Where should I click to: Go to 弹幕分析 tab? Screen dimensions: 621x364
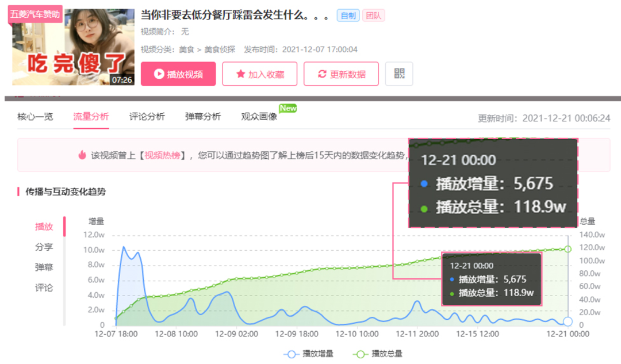pyautogui.click(x=203, y=117)
